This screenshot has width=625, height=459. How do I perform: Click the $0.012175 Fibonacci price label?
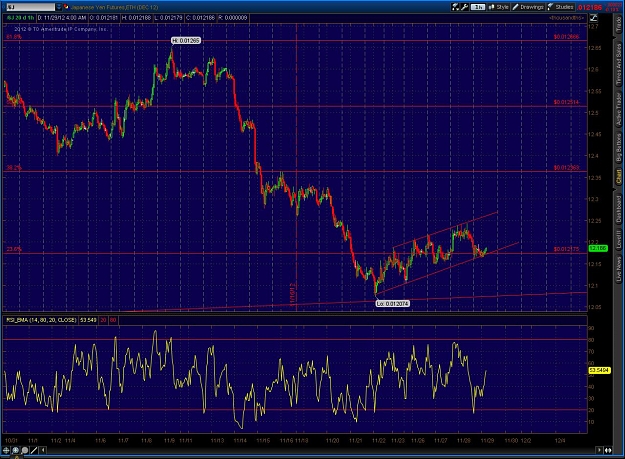[x=566, y=249]
